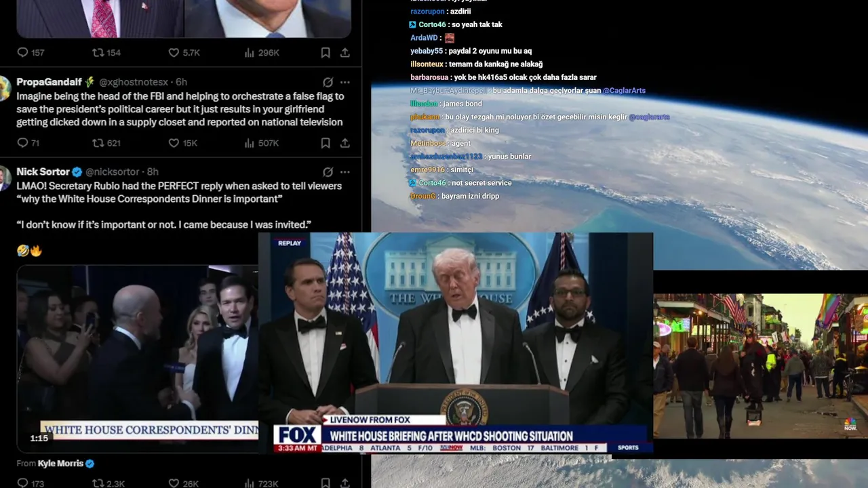
Task: Click PropaGandalf's profile avatar
Action: (5, 88)
